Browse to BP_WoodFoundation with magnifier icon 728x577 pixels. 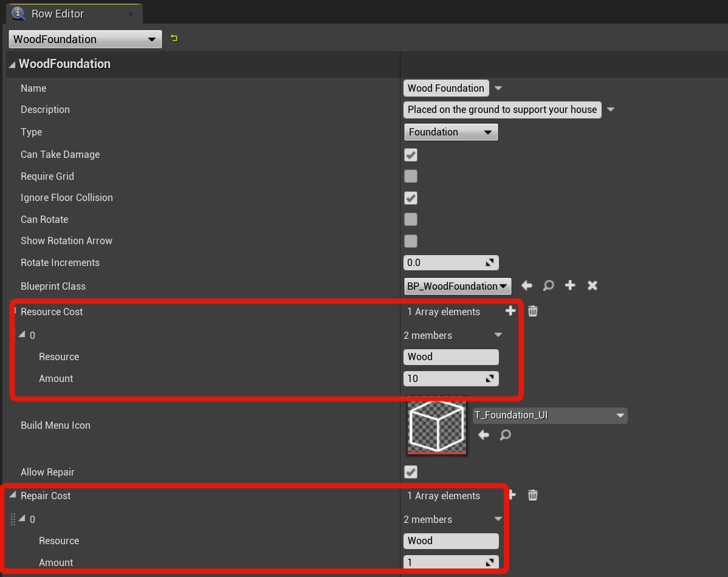[x=548, y=285]
